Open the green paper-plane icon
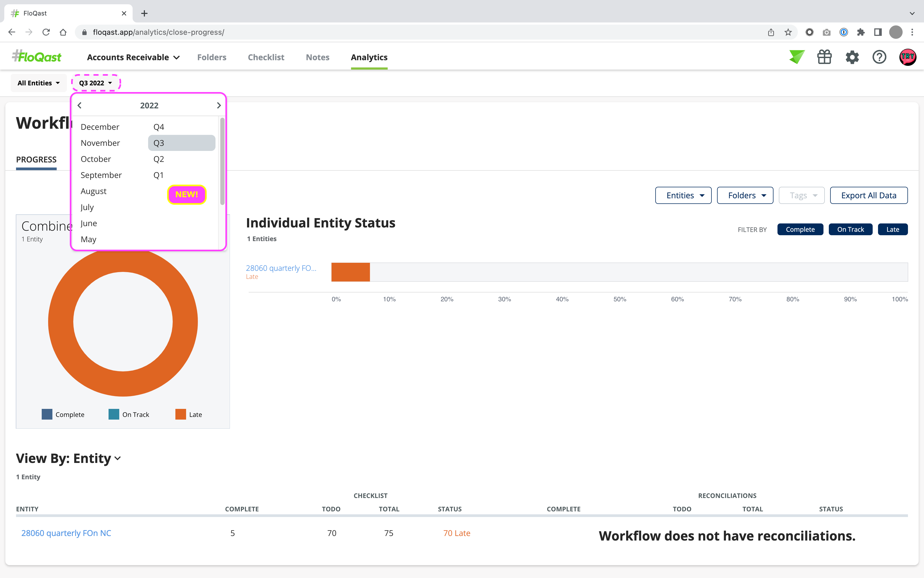This screenshot has width=924, height=578. coord(797,57)
